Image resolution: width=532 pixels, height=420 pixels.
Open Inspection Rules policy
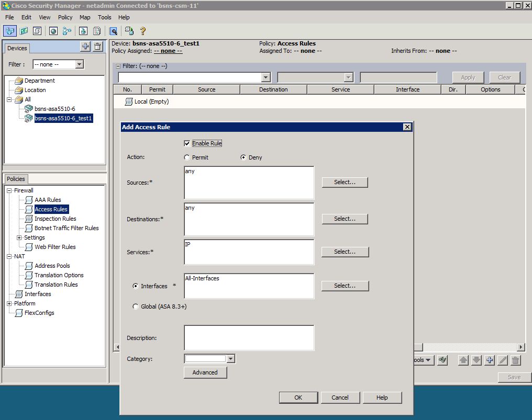pos(56,219)
